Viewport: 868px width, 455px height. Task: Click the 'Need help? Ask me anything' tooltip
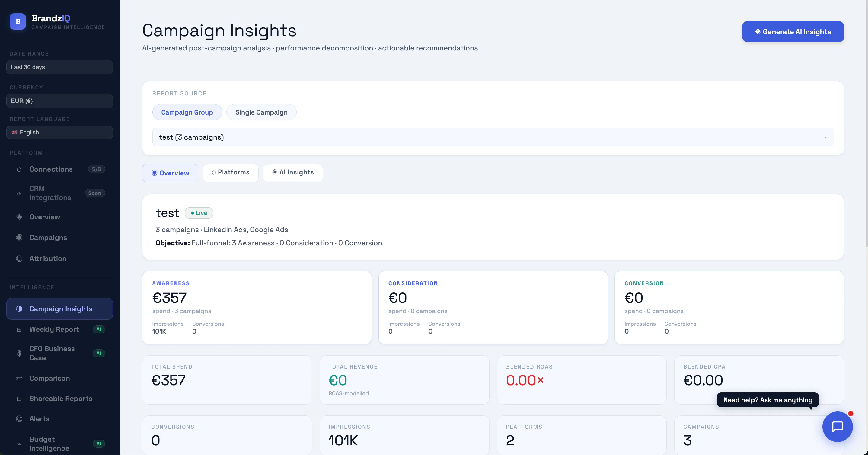point(767,400)
